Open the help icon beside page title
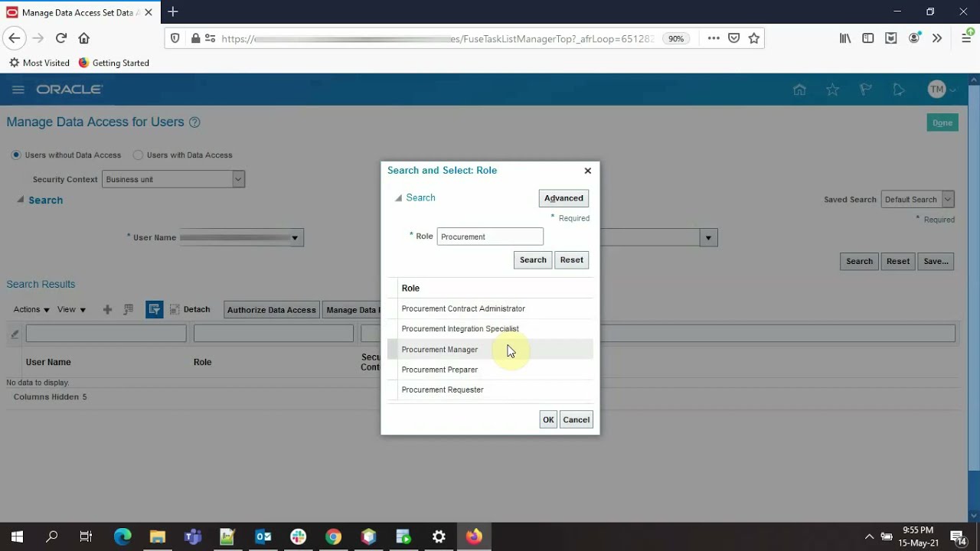980x551 pixels. 194,122
